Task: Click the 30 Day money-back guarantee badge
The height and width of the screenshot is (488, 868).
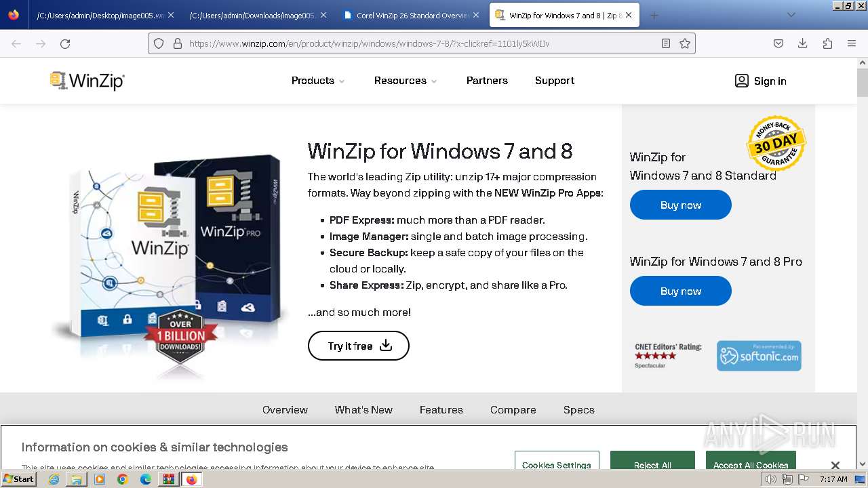Action: (776, 143)
